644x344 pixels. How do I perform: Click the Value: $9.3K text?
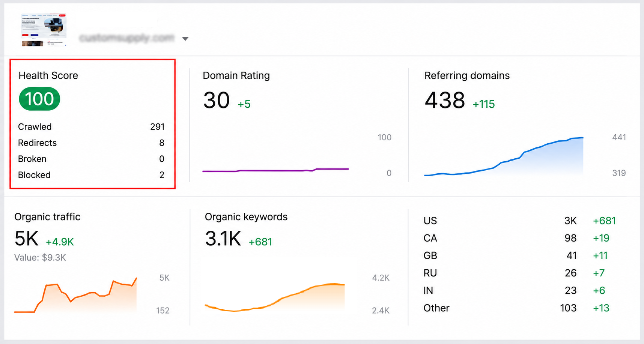[40, 258]
